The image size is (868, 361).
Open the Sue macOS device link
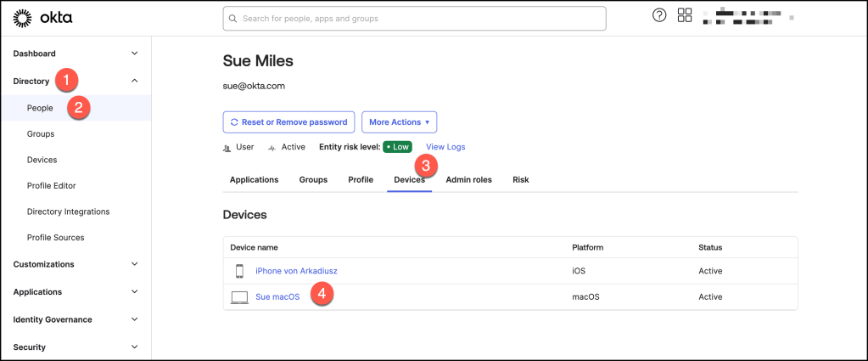pos(277,297)
